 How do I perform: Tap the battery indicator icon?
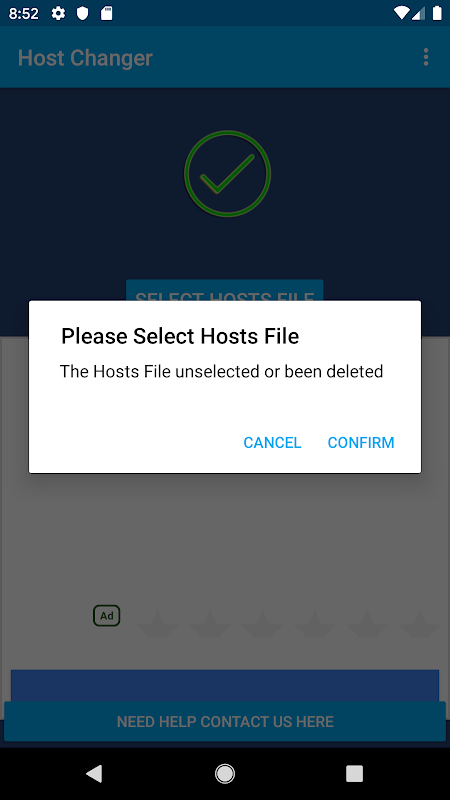437,13
